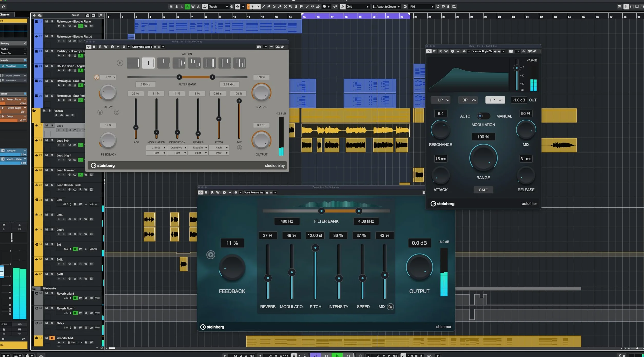The height and width of the screenshot is (357, 644).
Task: Click the Tap tempo button
Action: point(429,356)
